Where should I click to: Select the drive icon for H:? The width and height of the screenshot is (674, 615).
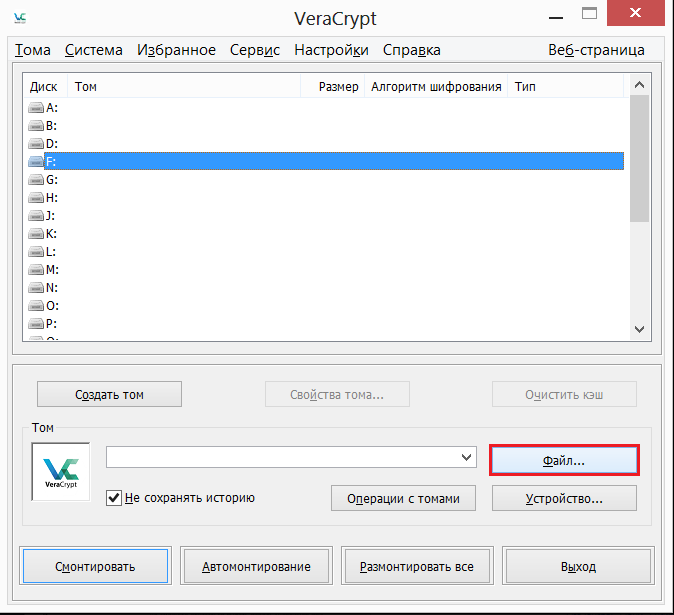pyautogui.click(x=36, y=198)
